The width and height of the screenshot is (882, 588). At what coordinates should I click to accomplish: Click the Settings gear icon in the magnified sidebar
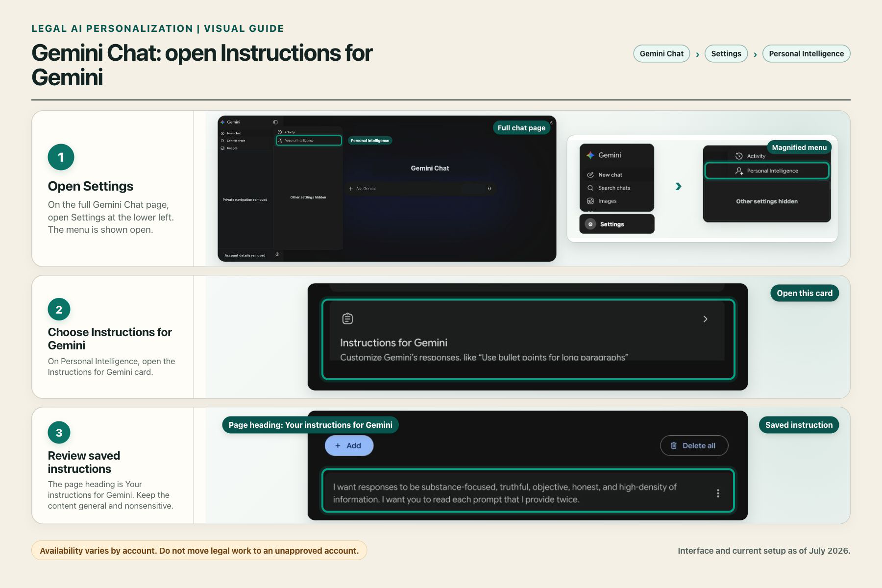coord(590,224)
